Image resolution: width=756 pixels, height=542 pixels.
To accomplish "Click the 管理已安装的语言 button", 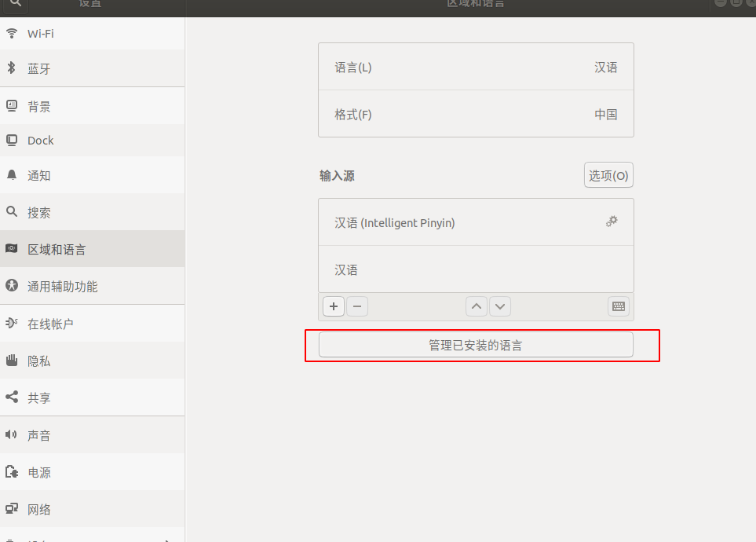I will coord(476,345).
